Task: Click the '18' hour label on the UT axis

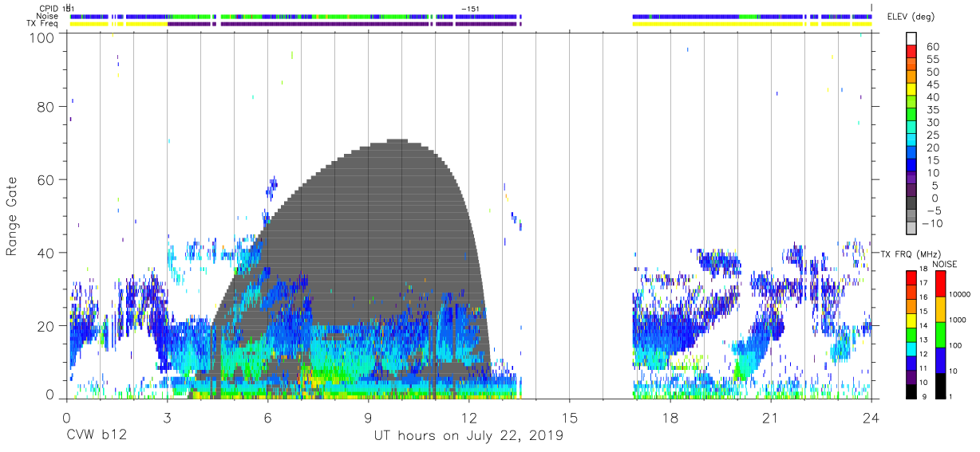Action: pyautogui.click(x=670, y=418)
